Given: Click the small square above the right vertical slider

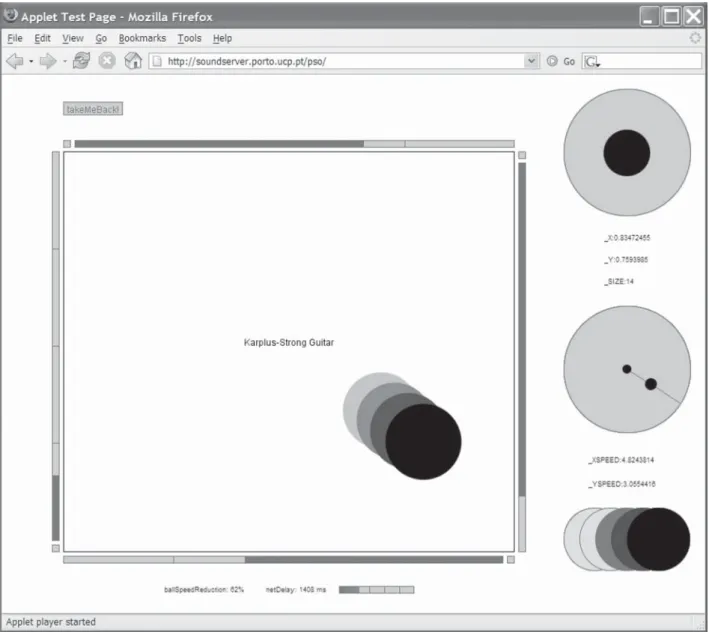Looking at the screenshot, I should click(x=522, y=155).
